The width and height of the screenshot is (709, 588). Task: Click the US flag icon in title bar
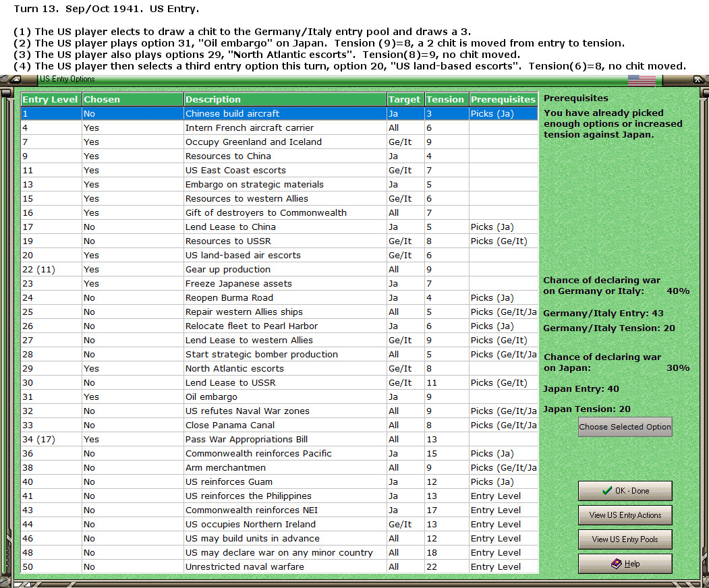[x=642, y=80]
